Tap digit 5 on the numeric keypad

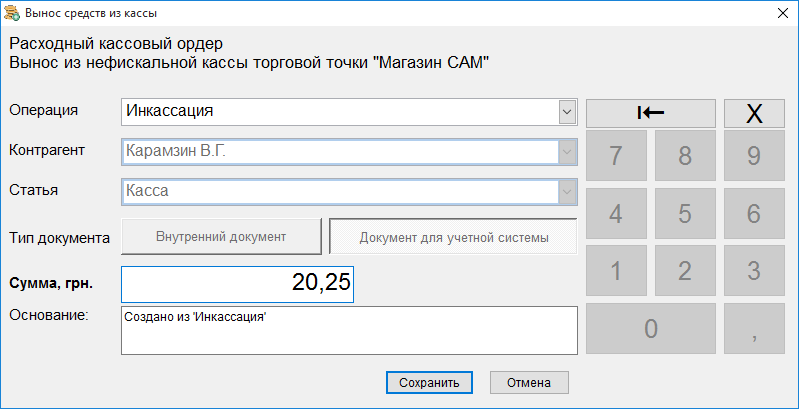(x=685, y=213)
